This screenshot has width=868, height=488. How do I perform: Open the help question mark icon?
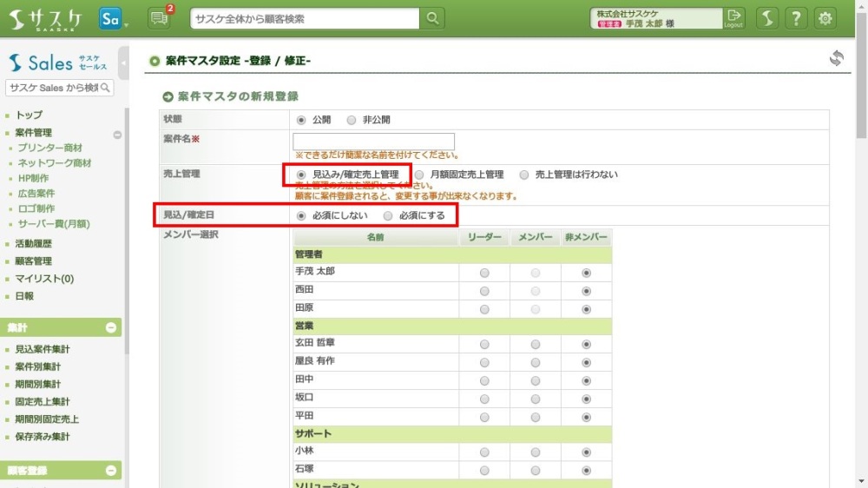click(x=796, y=18)
